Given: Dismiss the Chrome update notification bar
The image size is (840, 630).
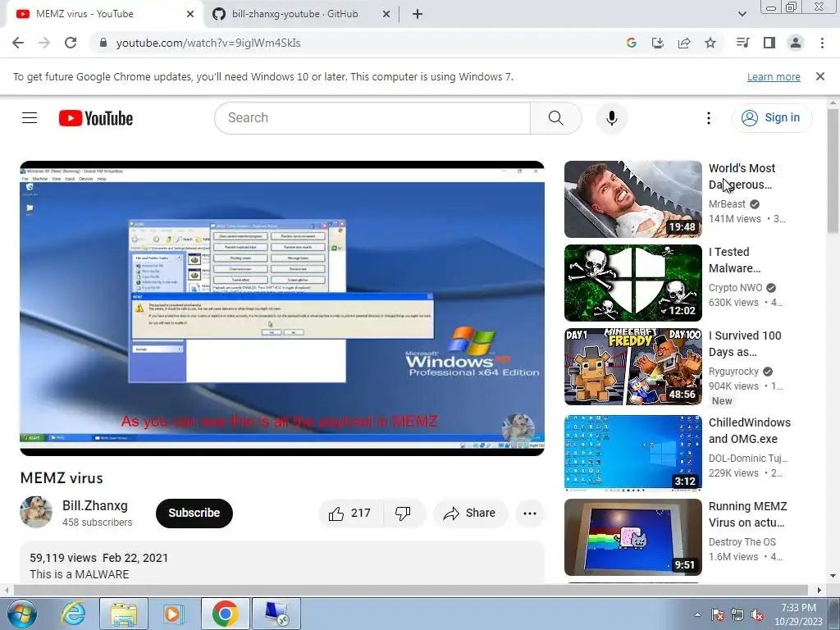Looking at the screenshot, I should [820, 76].
